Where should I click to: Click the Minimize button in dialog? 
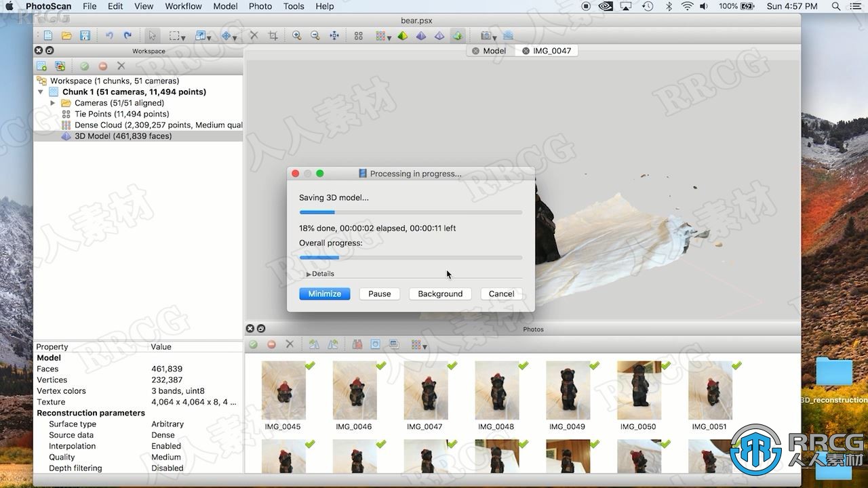[325, 294]
